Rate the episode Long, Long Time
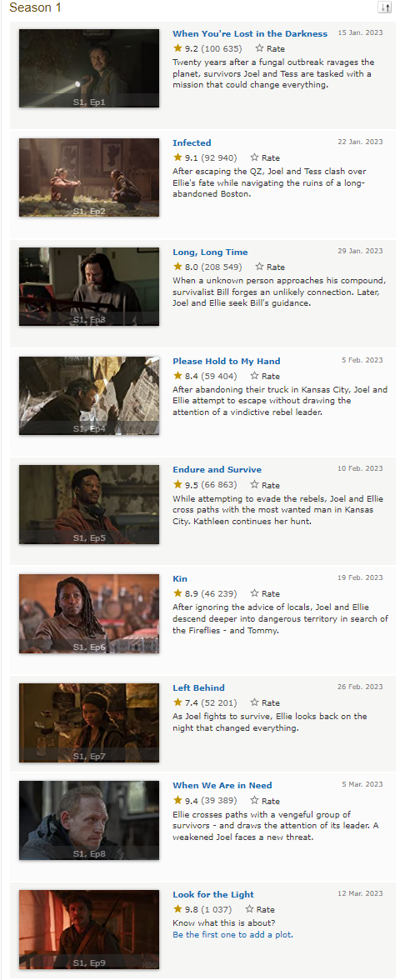 (260, 267)
